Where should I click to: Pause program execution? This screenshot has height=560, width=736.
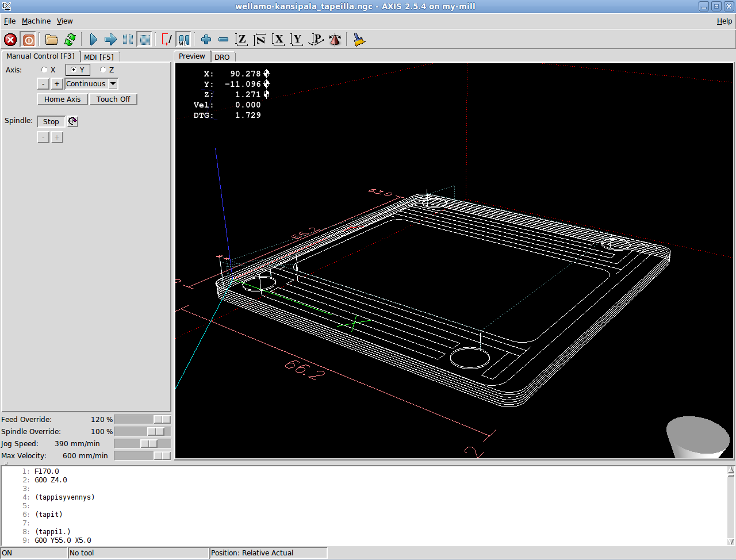pyautogui.click(x=128, y=40)
